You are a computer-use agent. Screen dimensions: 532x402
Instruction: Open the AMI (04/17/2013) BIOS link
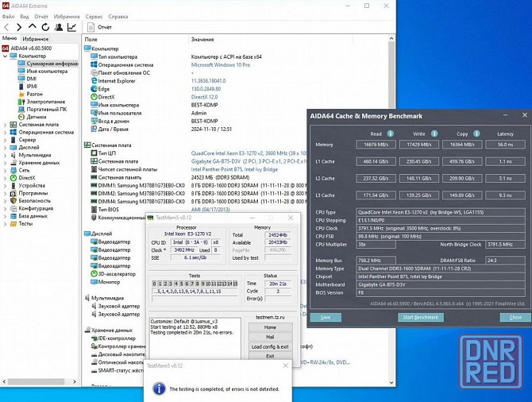pos(210,210)
